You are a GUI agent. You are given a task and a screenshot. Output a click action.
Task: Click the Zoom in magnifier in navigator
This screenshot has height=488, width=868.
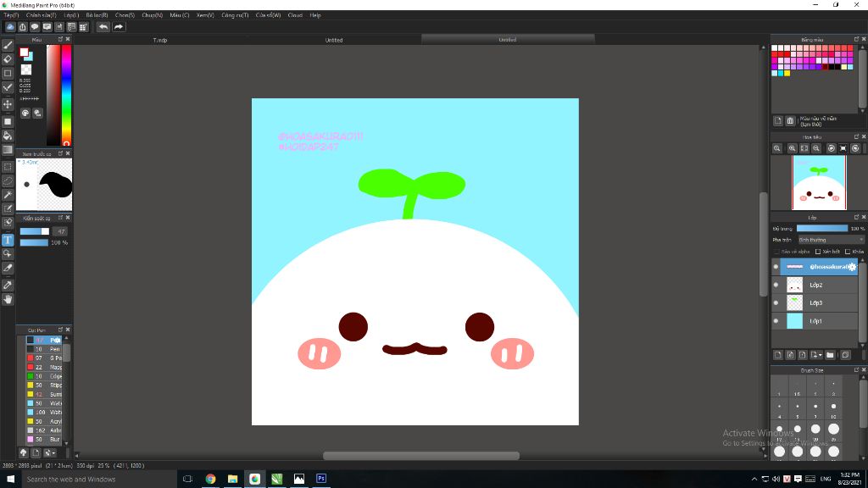pos(793,148)
